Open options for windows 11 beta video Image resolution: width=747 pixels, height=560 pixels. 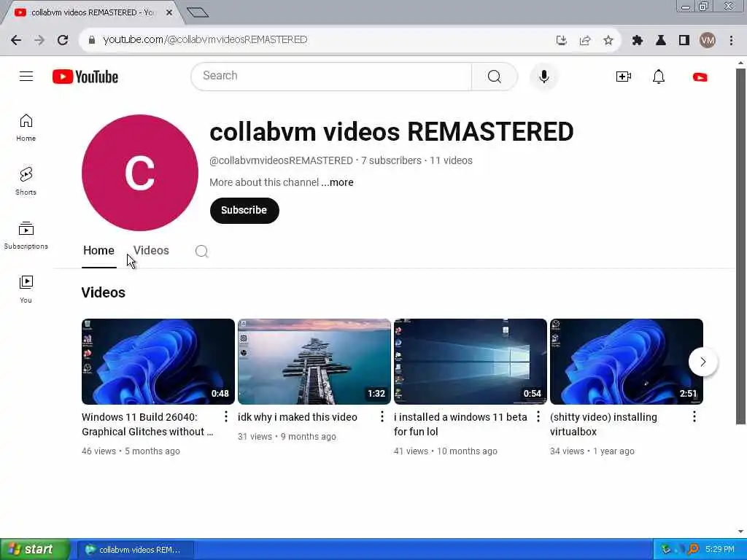(x=538, y=416)
